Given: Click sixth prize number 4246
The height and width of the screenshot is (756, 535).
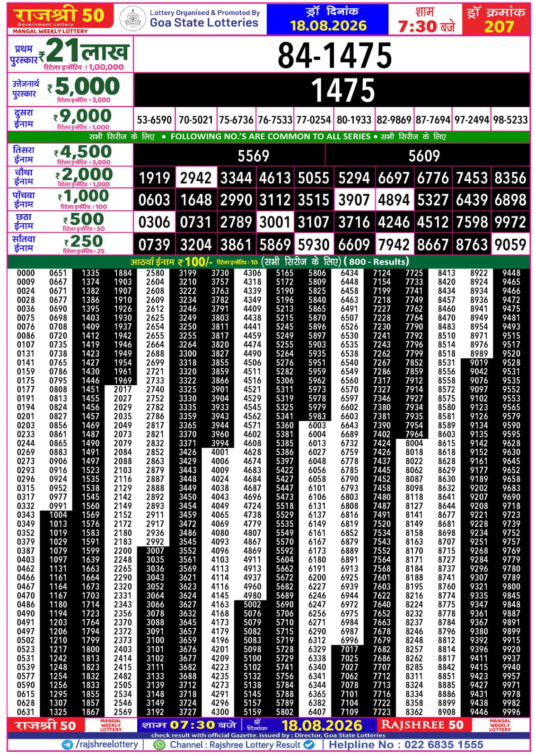Looking at the screenshot, I should click(x=394, y=222).
